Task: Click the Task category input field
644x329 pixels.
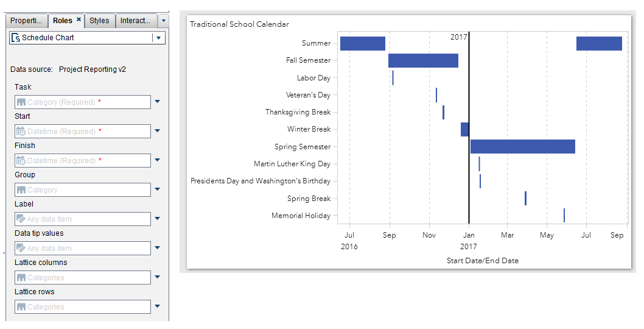Action: tap(82, 102)
